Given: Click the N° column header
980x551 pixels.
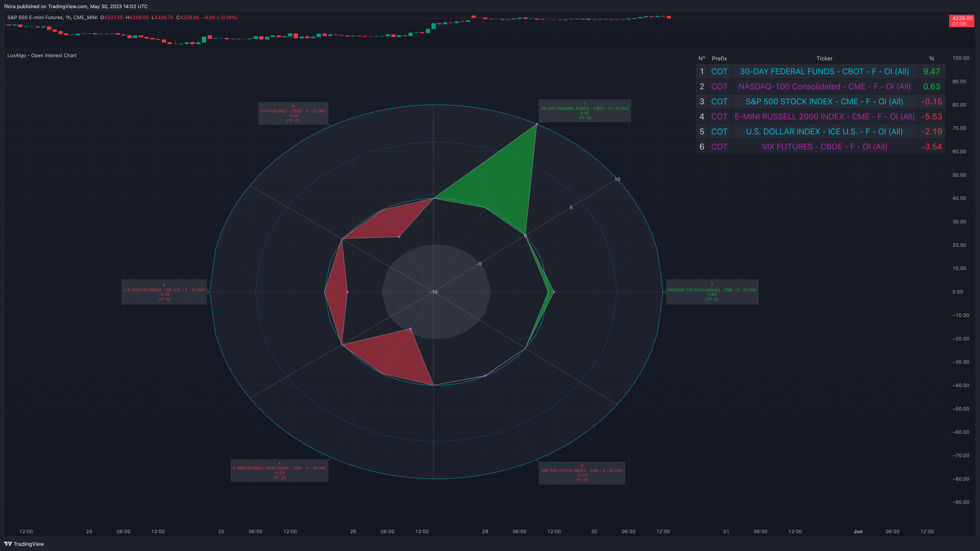Looking at the screenshot, I should pos(702,59).
